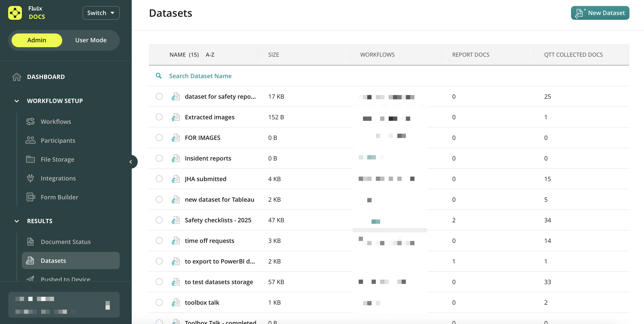Collapse the sidebar with arrow handle
This screenshot has height=324, width=644.
click(x=131, y=162)
